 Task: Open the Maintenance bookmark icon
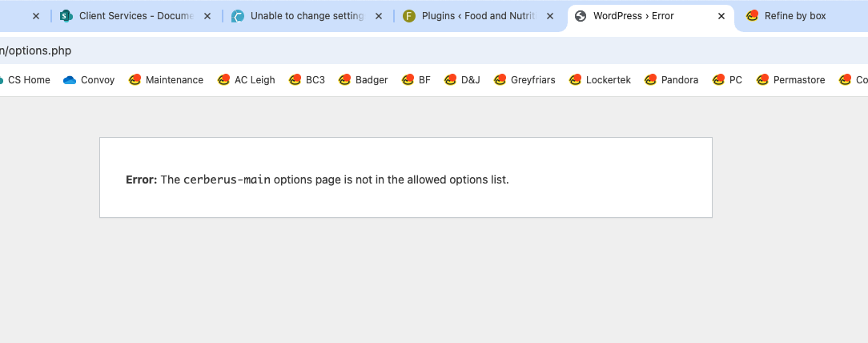click(135, 80)
